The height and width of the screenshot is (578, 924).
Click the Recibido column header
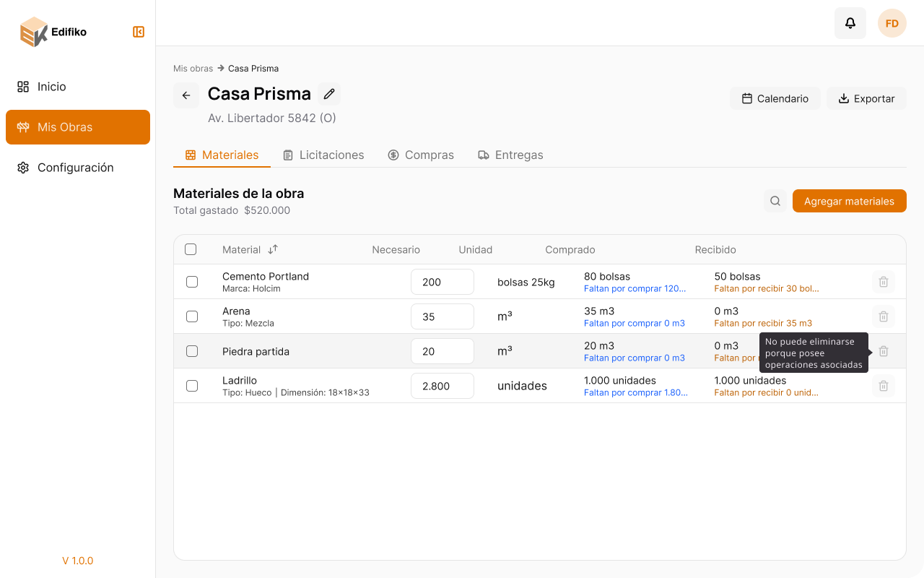715,249
